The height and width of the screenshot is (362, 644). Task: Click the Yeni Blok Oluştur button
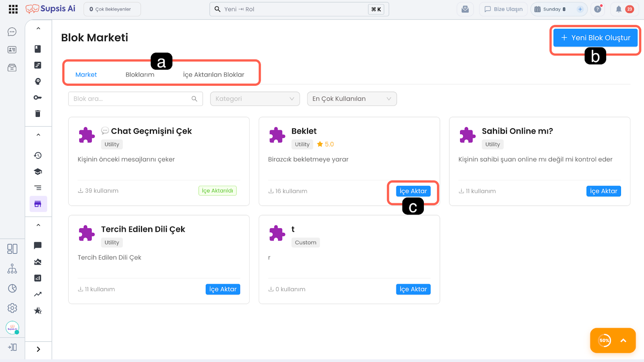[595, 38]
